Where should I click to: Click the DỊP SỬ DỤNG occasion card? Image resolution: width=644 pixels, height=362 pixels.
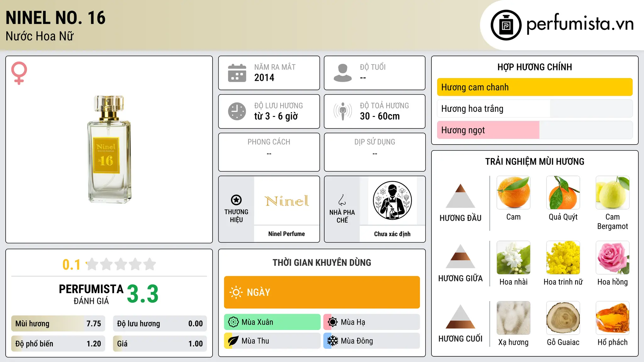375,152
